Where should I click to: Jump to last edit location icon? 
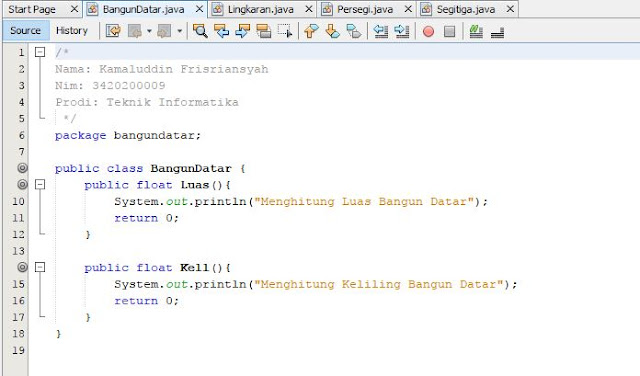tap(113, 31)
